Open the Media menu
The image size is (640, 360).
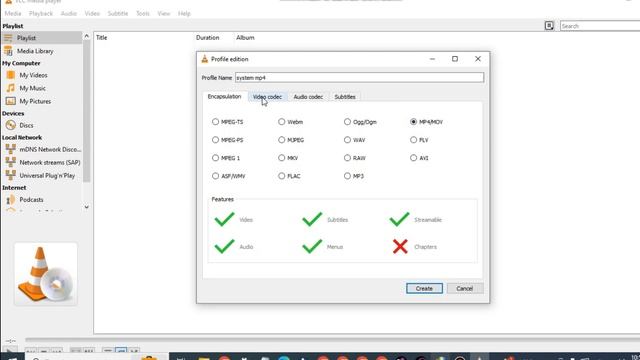pos(13,13)
